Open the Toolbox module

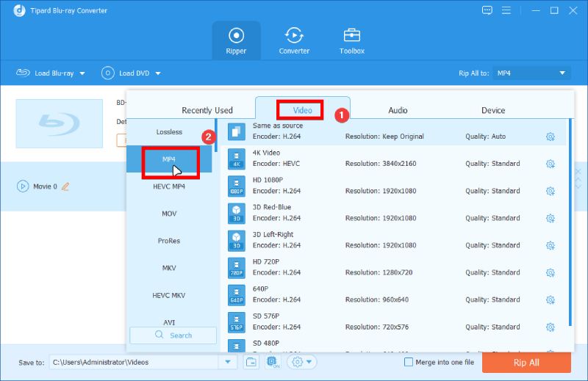(x=352, y=41)
